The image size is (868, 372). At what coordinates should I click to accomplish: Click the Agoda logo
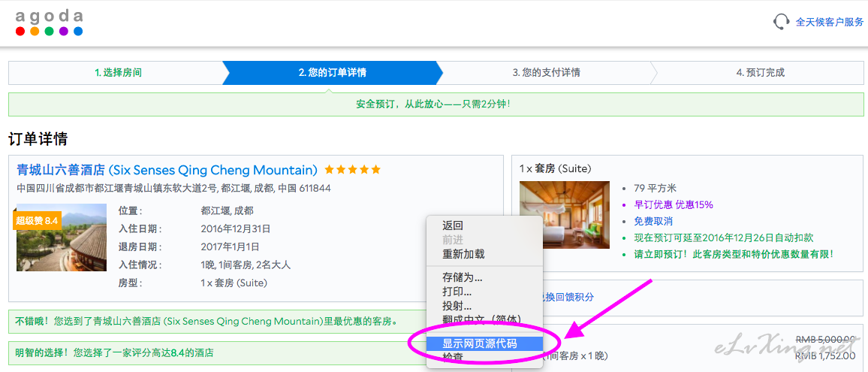click(49, 23)
